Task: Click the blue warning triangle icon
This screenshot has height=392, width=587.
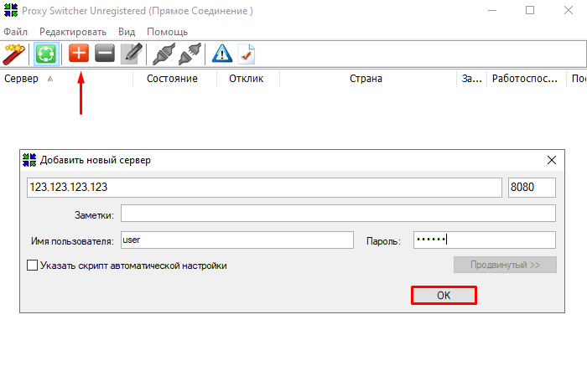Action: pyautogui.click(x=221, y=54)
